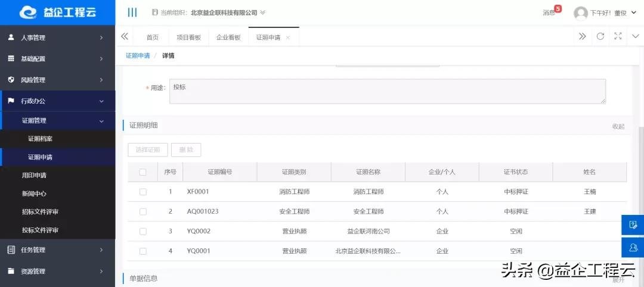Click the 基础配置 grid icon

point(11,58)
